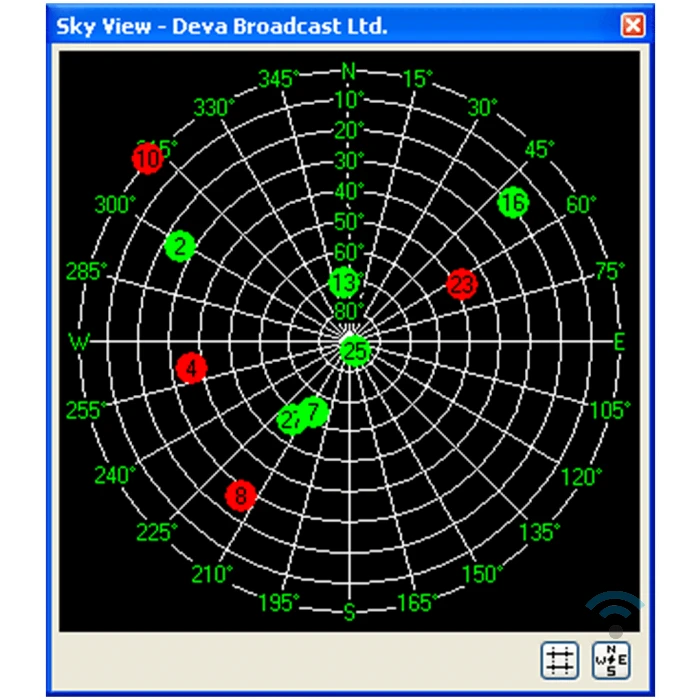Screen dimensions: 700x700
Task: Select green satellite marker 27
Action: (290, 420)
